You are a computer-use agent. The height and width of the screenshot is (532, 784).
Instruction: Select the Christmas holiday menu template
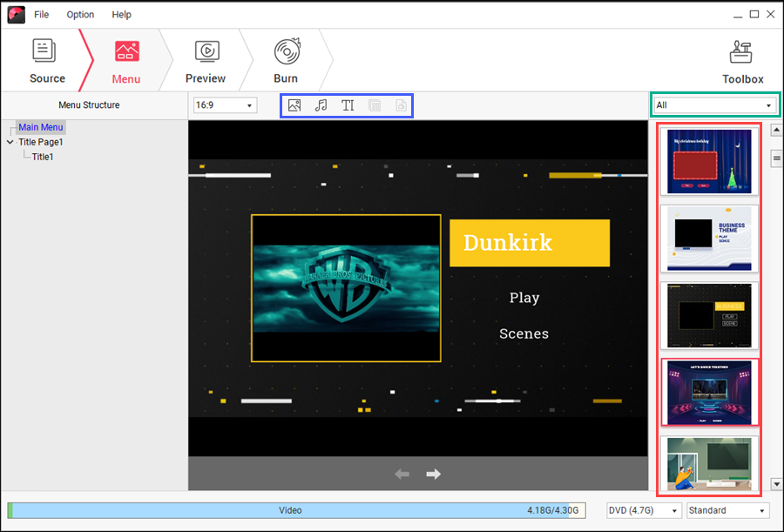[x=709, y=161]
